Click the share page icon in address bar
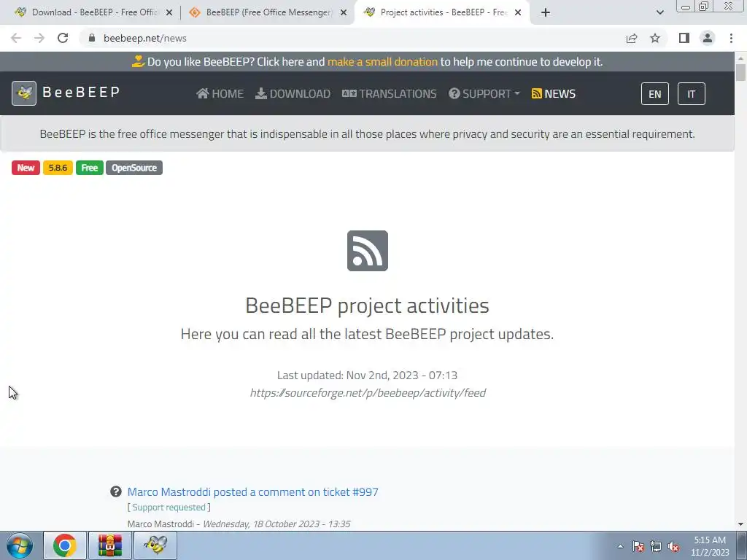 point(632,38)
